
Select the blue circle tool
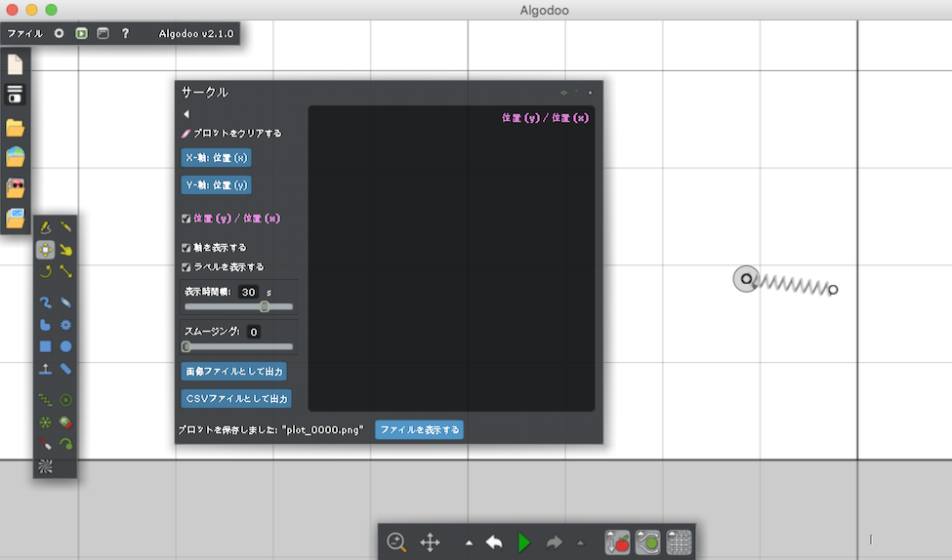(x=65, y=346)
